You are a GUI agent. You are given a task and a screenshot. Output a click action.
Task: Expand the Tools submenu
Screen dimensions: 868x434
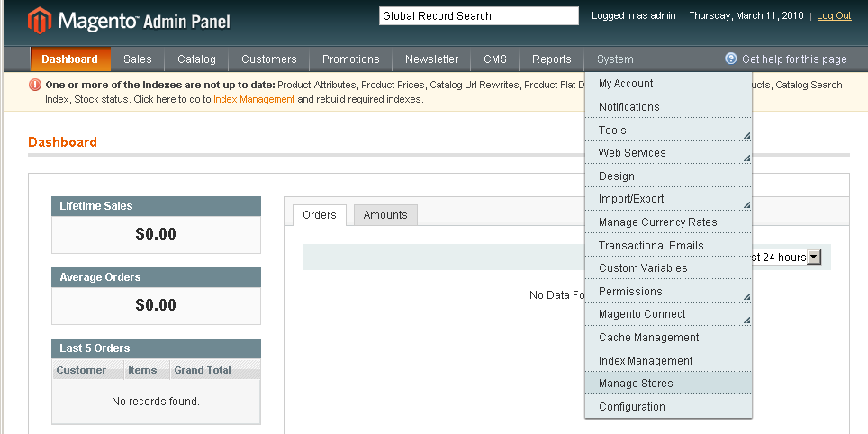(668, 130)
